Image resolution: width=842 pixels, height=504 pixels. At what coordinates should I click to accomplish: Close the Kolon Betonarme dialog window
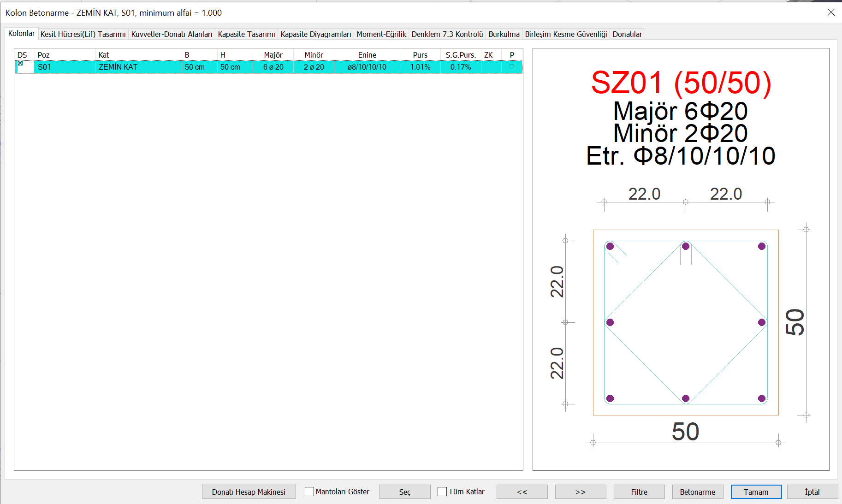(x=831, y=12)
